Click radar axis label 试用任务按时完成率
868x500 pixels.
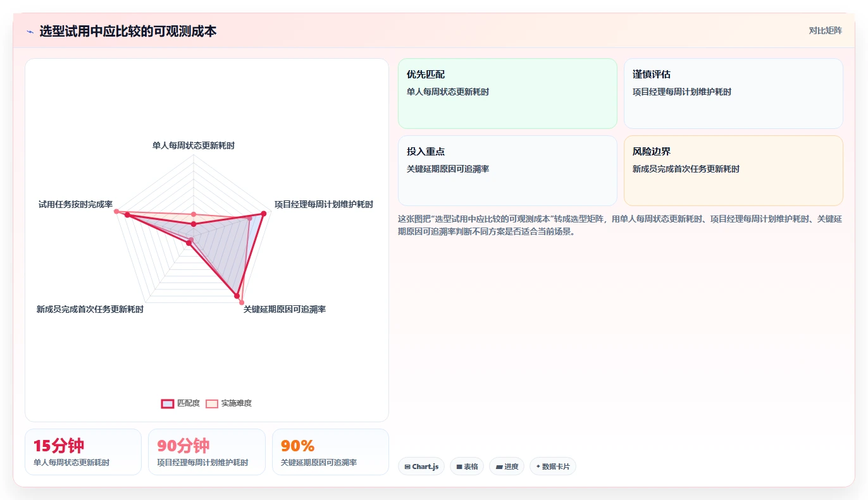point(75,204)
